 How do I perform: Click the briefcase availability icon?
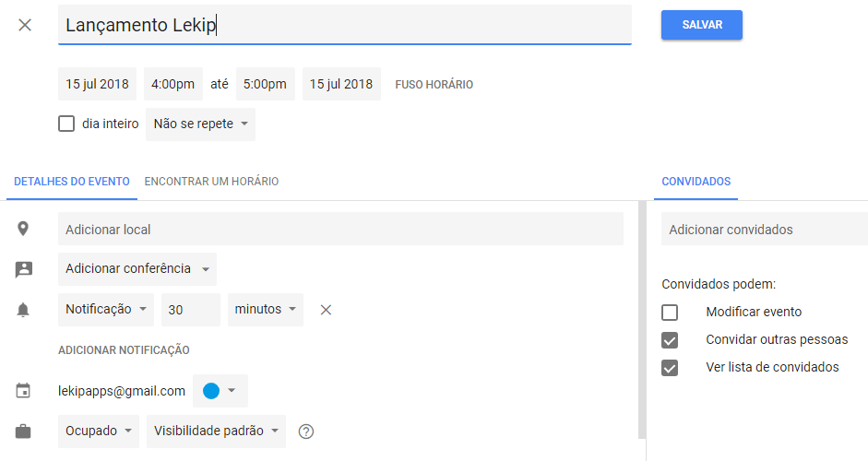pos(23,431)
